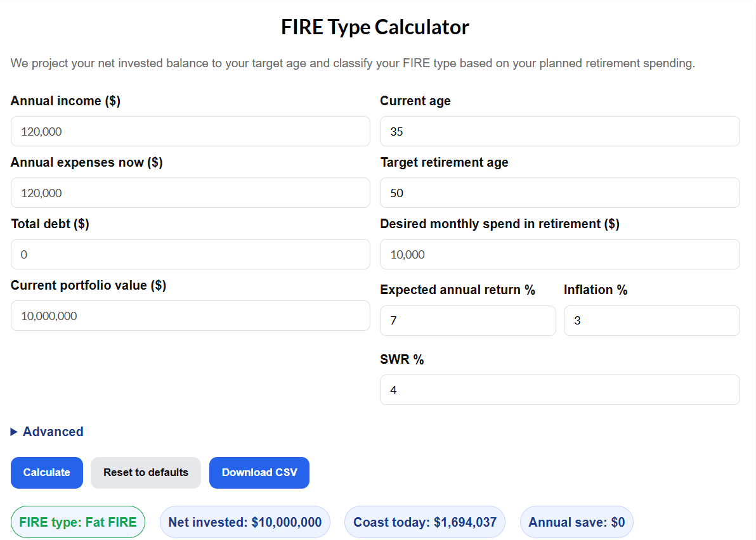Click the Download CSV button
756x540 pixels.
click(x=259, y=472)
